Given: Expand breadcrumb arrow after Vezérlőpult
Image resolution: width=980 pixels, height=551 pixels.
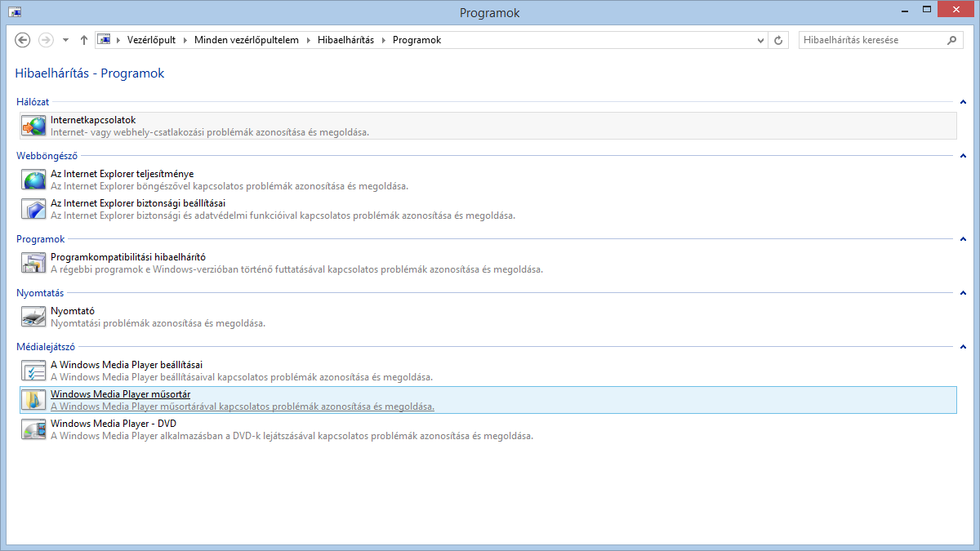Looking at the screenshot, I should click(185, 40).
